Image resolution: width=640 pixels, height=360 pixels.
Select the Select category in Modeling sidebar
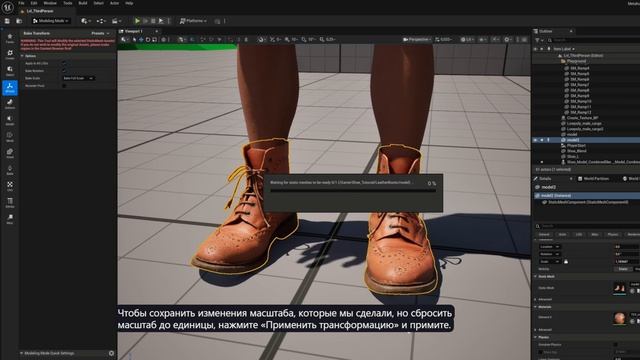[x=10, y=71]
